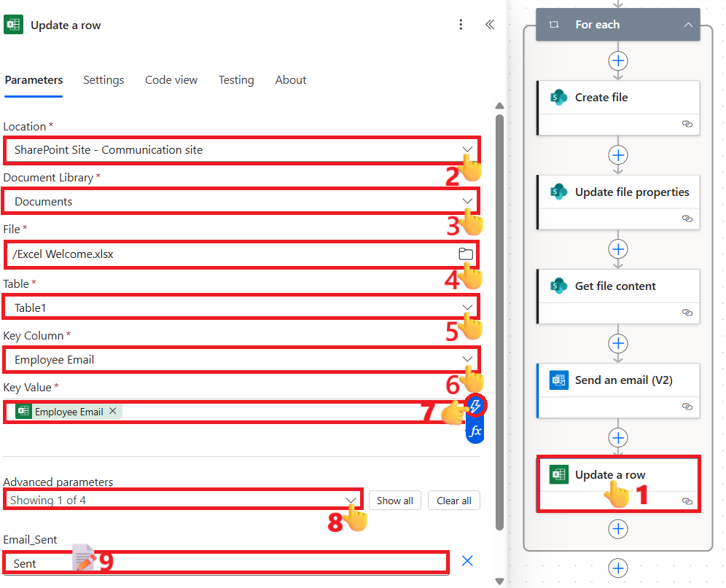The image size is (726, 588).
Task: Click the three-dot more options menu
Action: click(461, 25)
